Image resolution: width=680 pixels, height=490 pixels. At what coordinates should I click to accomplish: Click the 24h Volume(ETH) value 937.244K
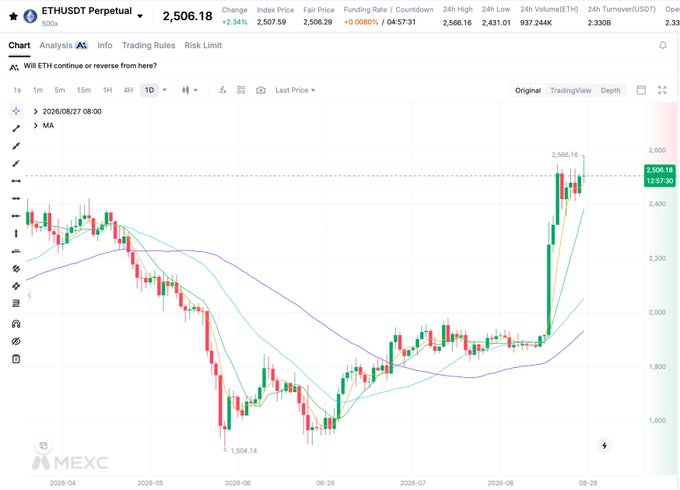pyautogui.click(x=536, y=23)
